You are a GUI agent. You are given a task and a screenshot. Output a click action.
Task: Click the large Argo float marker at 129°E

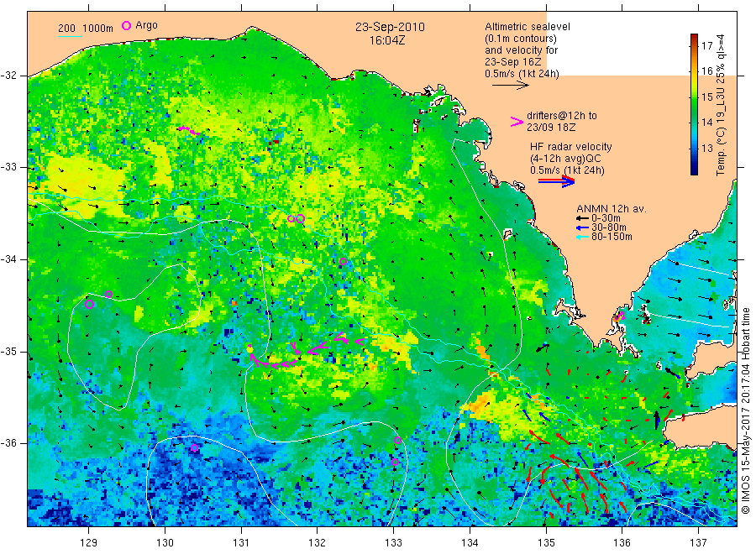click(x=89, y=304)
